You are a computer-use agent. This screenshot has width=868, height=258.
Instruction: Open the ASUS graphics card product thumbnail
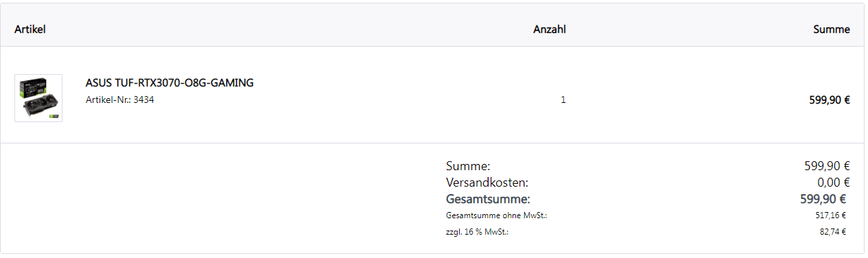[x=38, y=98]
